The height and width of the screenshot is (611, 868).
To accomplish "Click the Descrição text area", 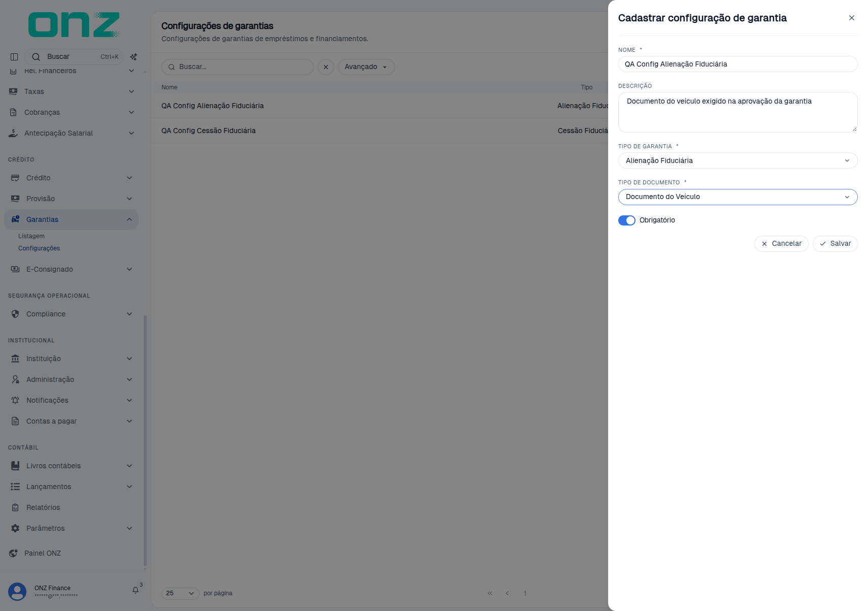I will pyautogui.click(x=738, y=112).
